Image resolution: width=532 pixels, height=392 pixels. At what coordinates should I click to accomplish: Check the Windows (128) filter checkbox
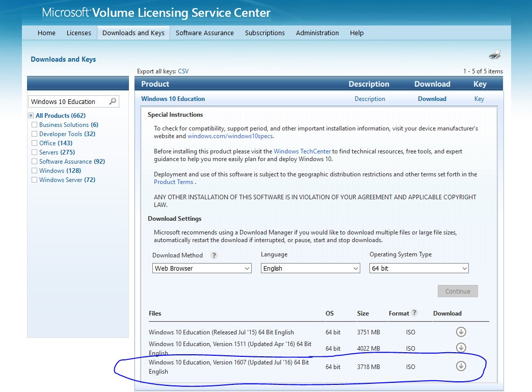point(34,170)
